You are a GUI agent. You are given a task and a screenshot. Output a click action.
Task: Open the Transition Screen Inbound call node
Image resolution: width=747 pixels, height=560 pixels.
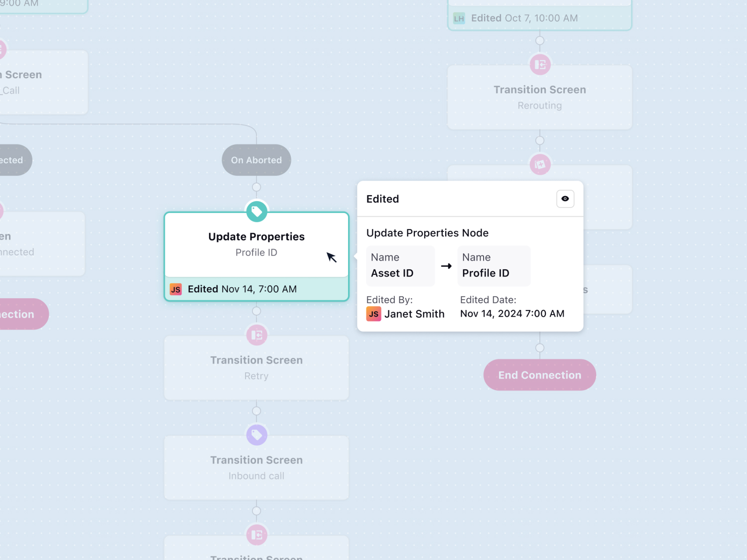pyautogui.click(x=256, y=468)
